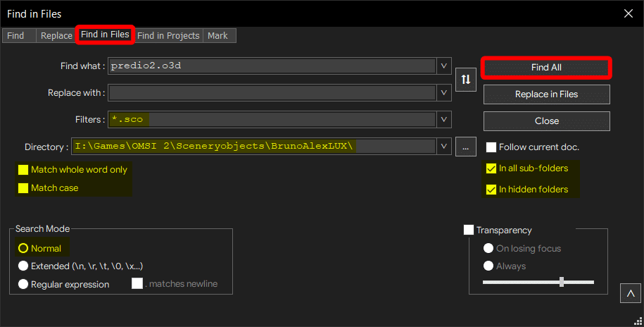Check Follow current doc. option
This screenshot has width=644, height=327.
pyautogui.click(x=491, y=147)
